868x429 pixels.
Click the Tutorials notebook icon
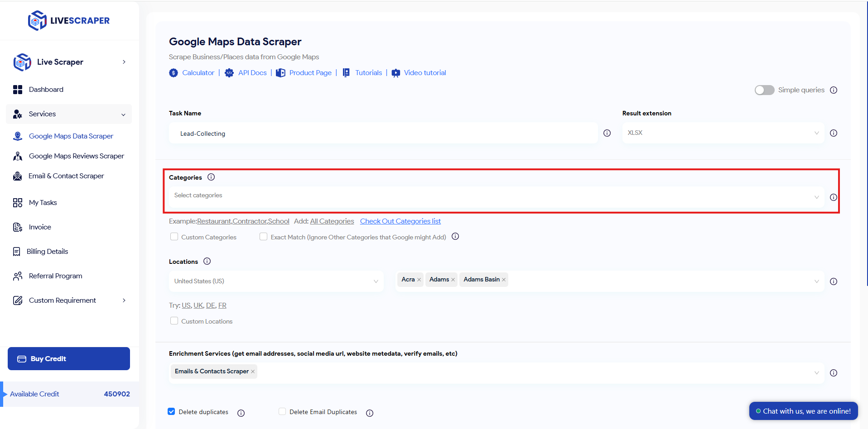click(346, 73)
